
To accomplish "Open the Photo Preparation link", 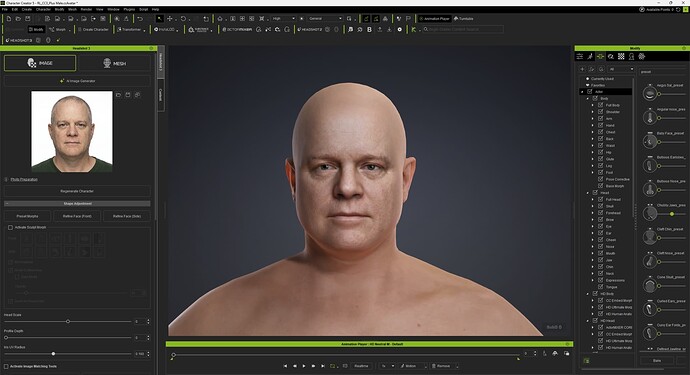I will coord(24,180).
